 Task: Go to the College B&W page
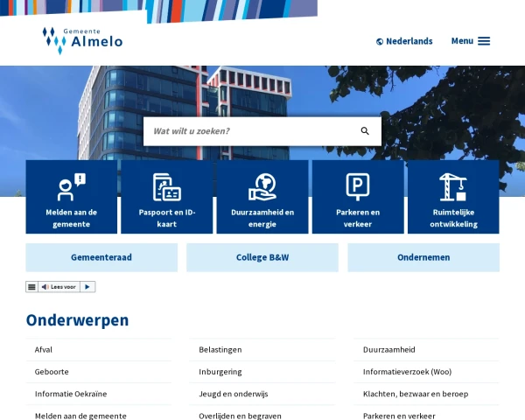point(262,257)
